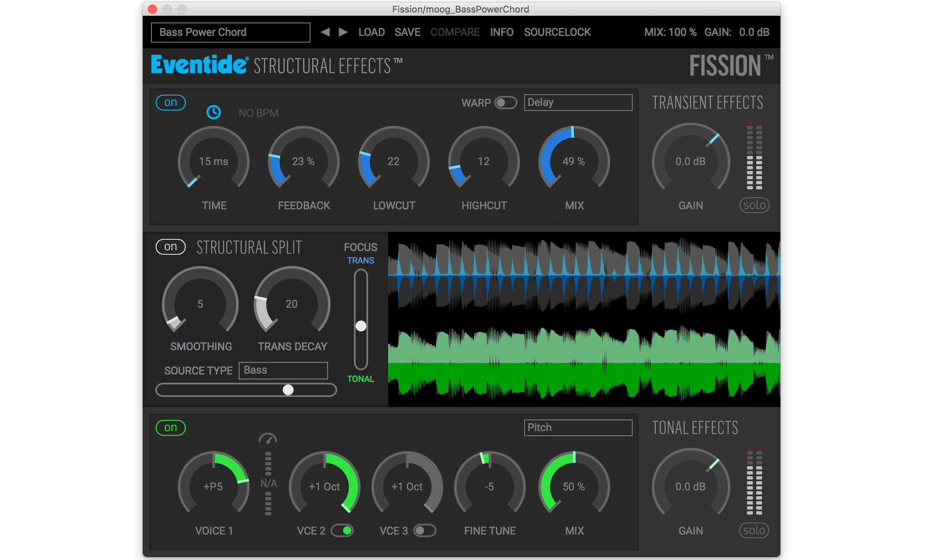Click the Tonal Effects solo button
934x560 pixels.
click(x=754, y=530)
